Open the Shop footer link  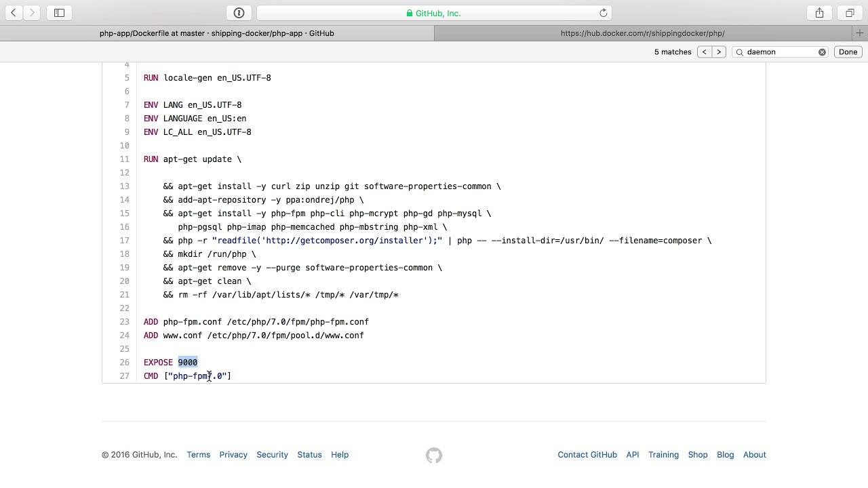pyautogui.click(x=698, y=455)
